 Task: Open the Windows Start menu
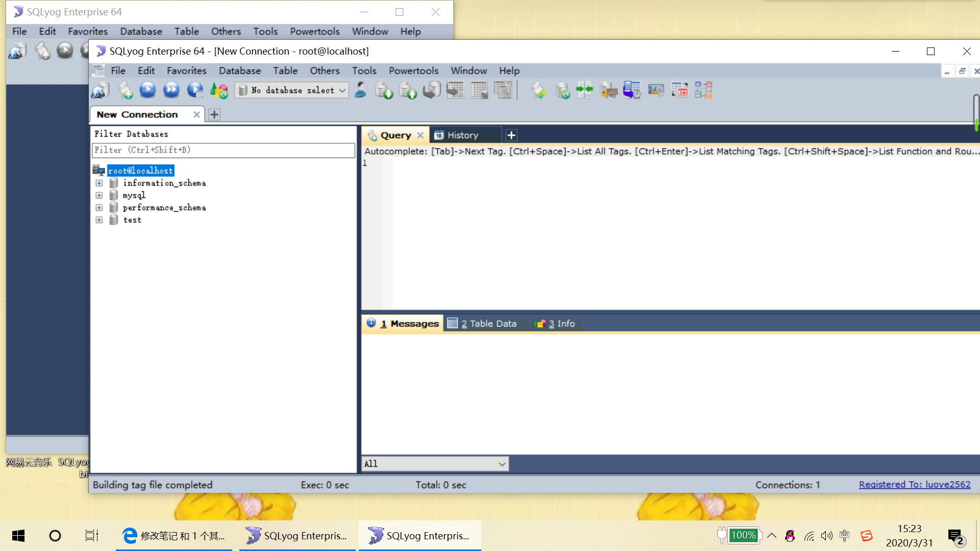18,536
